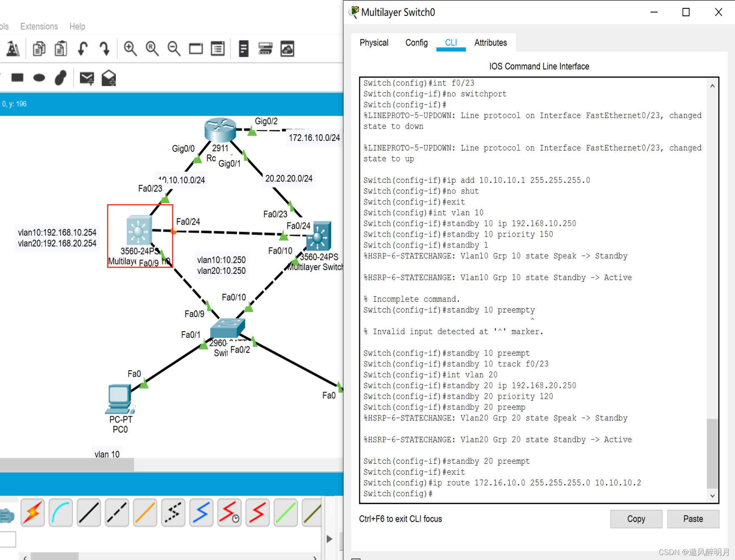Viewport: 735px width, 560px height.
Task: Choose the orange fiber cable
Action: point(145,512)
